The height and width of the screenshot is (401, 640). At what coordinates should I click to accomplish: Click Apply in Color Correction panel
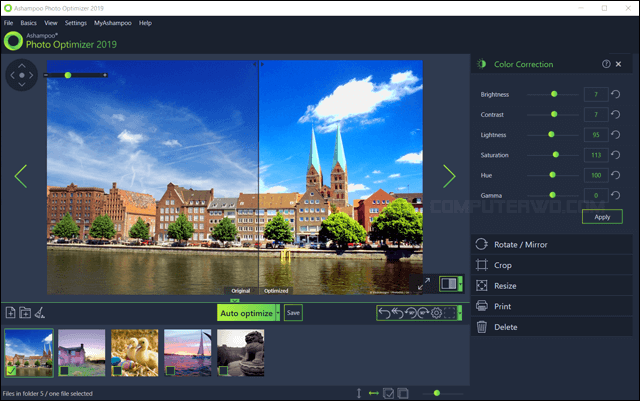(602, 217)
